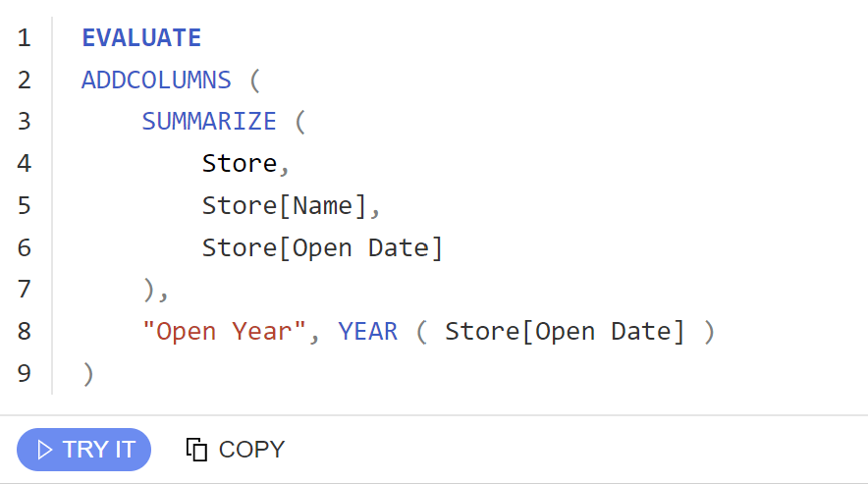Click the play triangle icon in TRY IT
Image resolution: width=868 pixels, height=484 pixels.
pos(44,450)
